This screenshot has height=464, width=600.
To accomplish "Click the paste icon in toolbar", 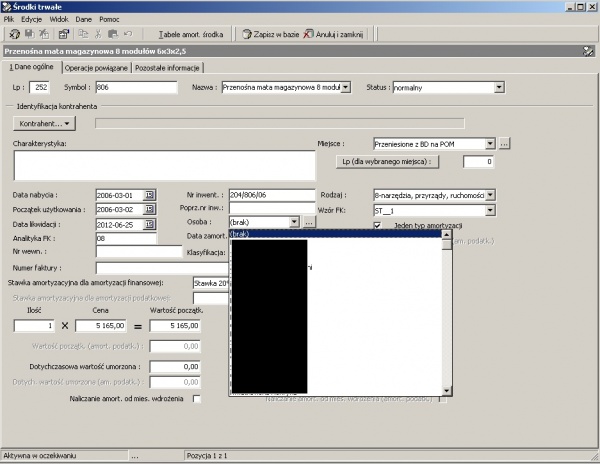I will pyautogui.click(x=113, y=34).
